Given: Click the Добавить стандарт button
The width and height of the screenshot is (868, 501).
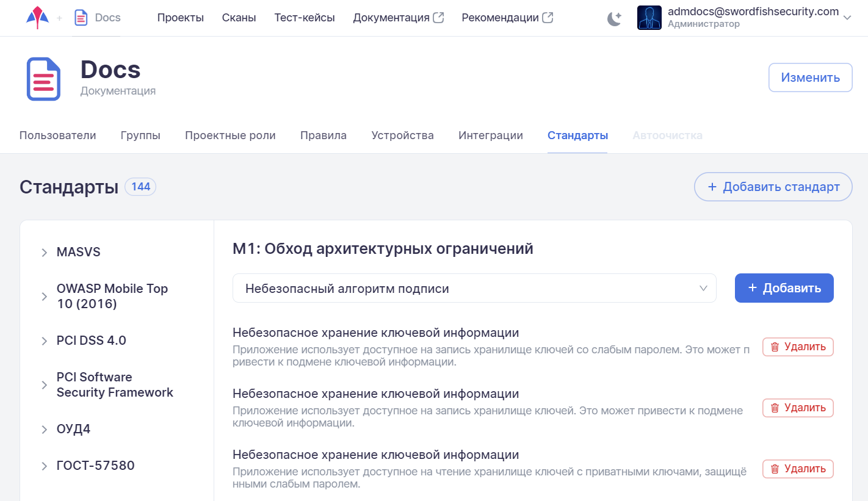Looking at the screenshot, I should [x=773, y=187].
